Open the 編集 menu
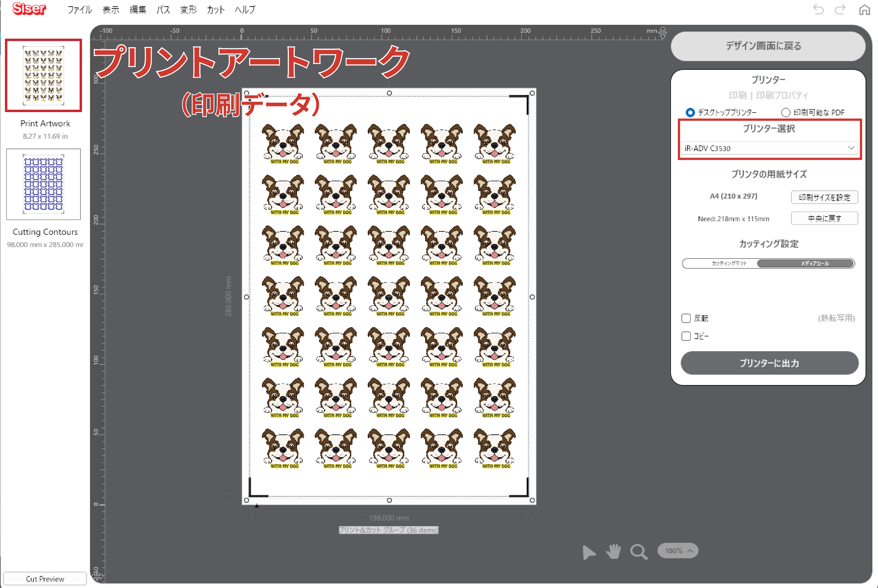The image size is (878, 588). (x=138, y=10)
